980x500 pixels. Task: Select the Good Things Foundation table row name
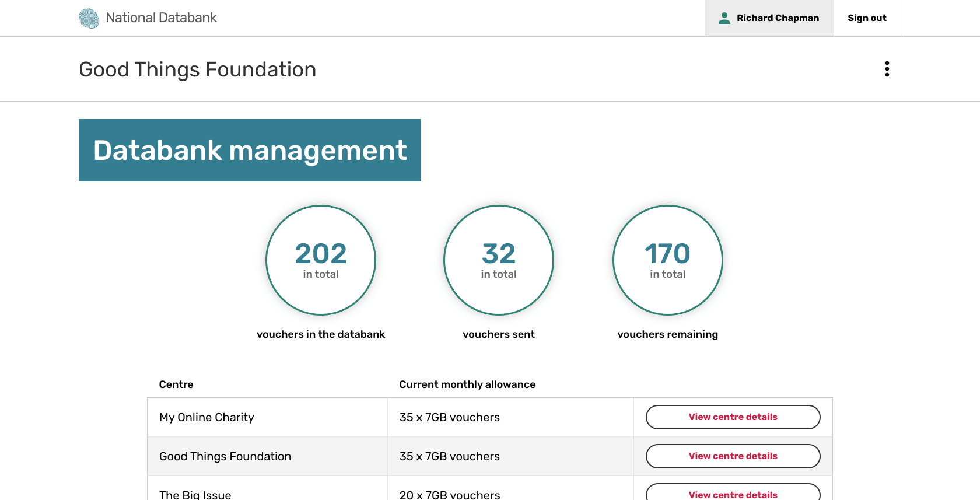click(225, 456)
